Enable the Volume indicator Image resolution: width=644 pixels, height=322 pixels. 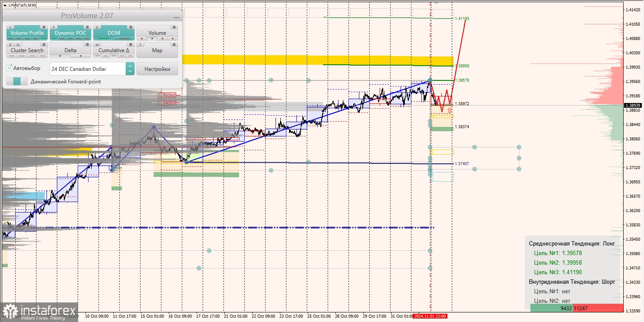[157, 33]
